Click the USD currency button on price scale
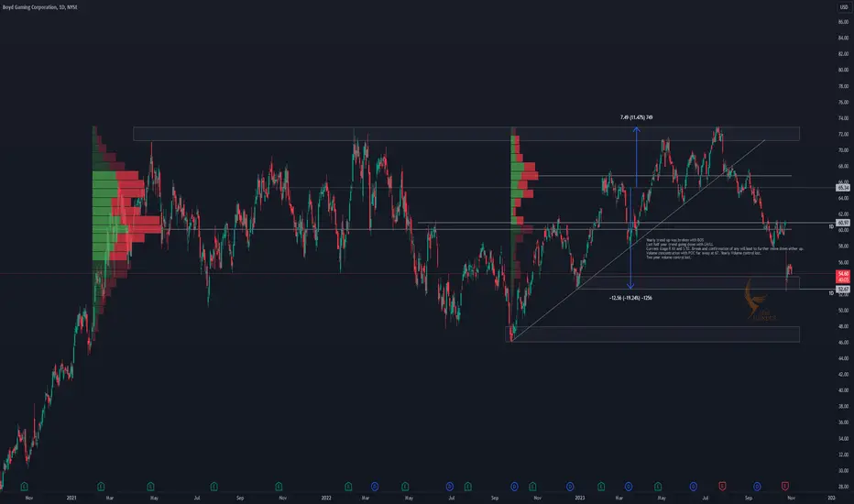Screen dimensions: 854x504 click(844, 7)
